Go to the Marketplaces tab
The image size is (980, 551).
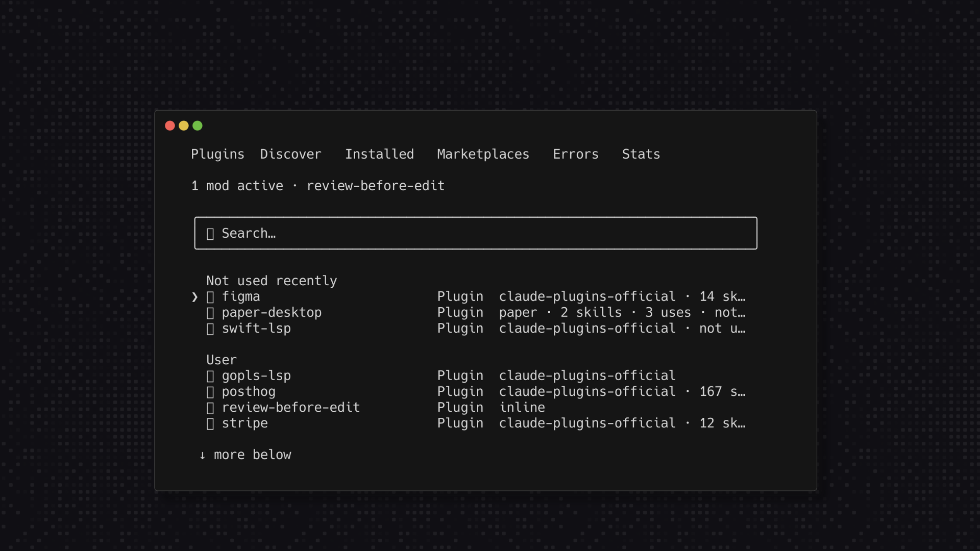pyautogui.click(x=483, y=154)
